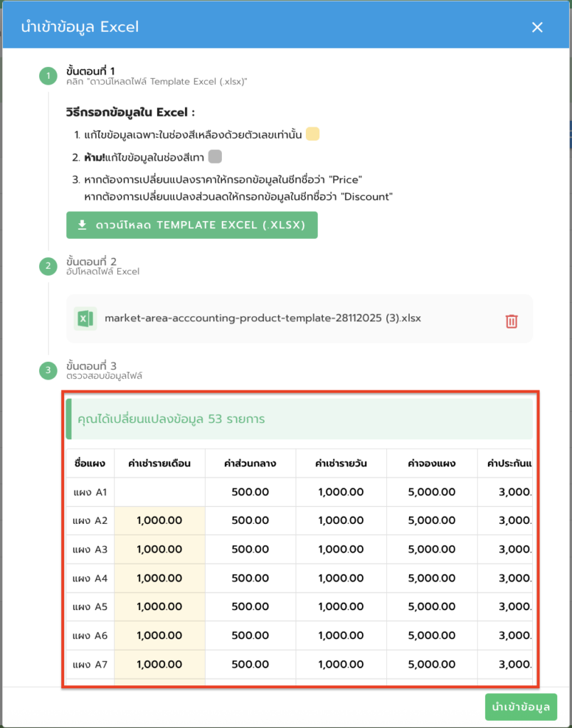Select the ค่าส่วนกลาง column header
Screen dimensions: 572x728
point(250,464)
